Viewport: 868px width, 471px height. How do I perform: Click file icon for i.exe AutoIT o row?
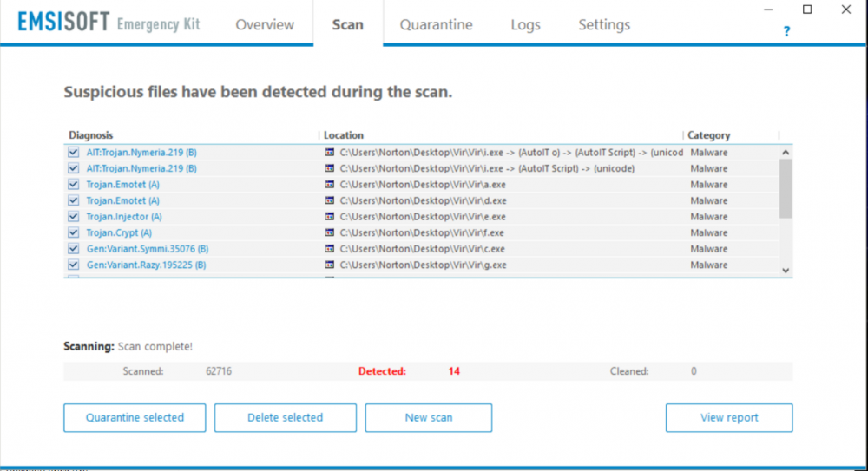coord(330,152)
